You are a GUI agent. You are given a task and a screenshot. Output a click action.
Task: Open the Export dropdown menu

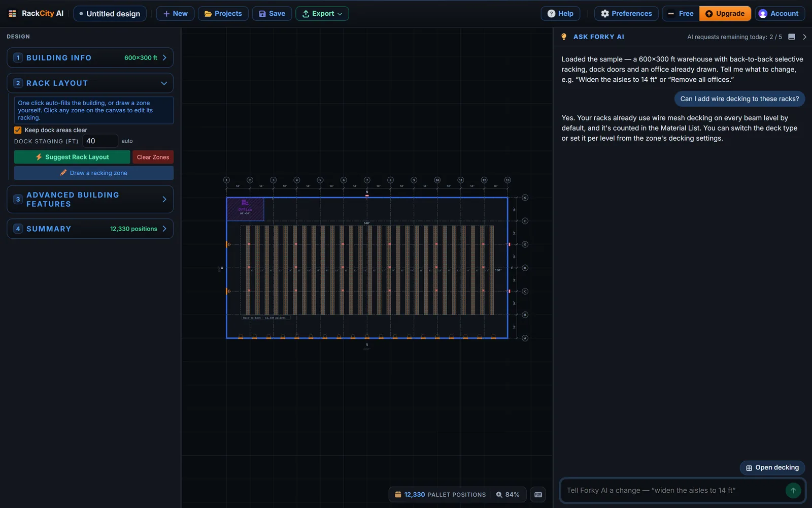point(322,14)
